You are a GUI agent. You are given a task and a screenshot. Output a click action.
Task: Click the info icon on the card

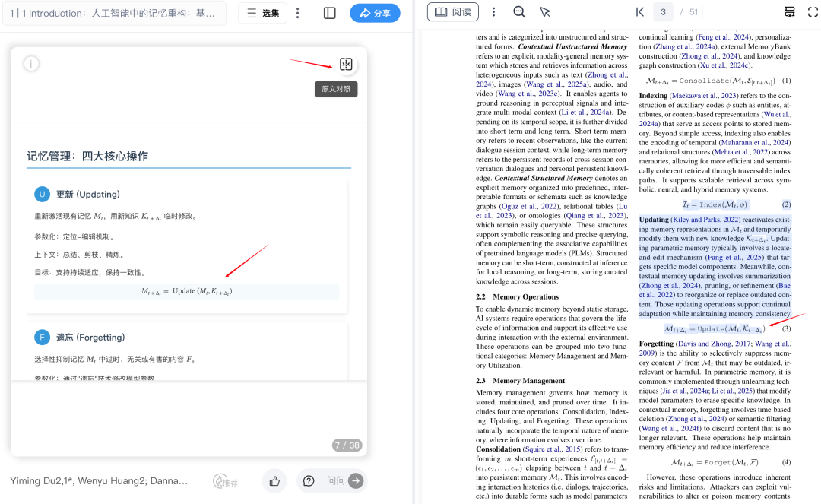point(31,64)
